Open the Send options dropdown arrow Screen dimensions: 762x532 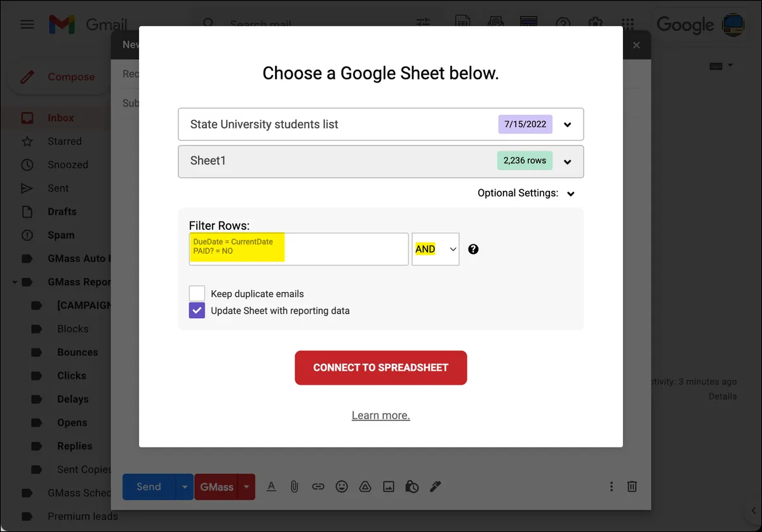click(185, 487)
